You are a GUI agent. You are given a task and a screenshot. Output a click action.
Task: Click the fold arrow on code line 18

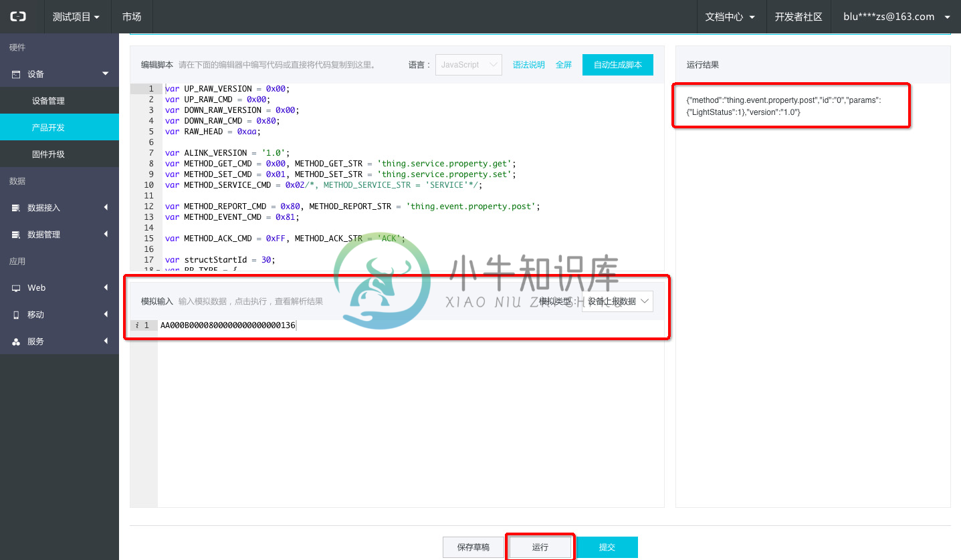pyautogui.click(x=157, y=270)
